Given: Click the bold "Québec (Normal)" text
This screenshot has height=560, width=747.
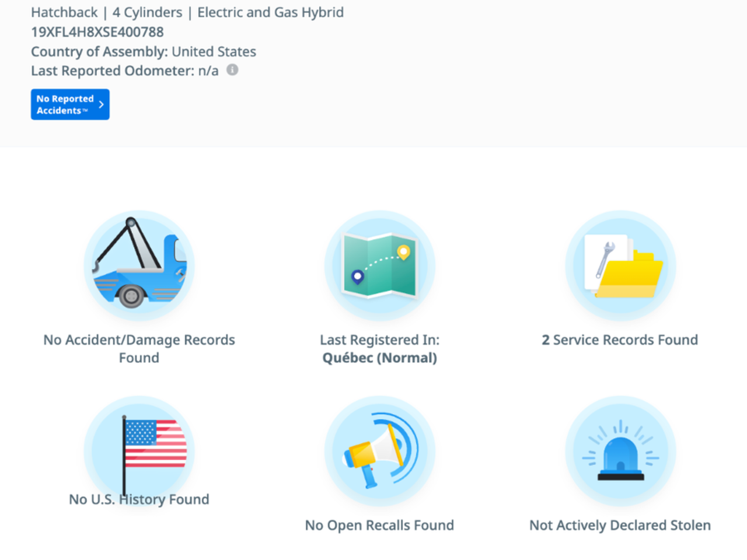Looking at the screenshot, I should click(379, 358).
